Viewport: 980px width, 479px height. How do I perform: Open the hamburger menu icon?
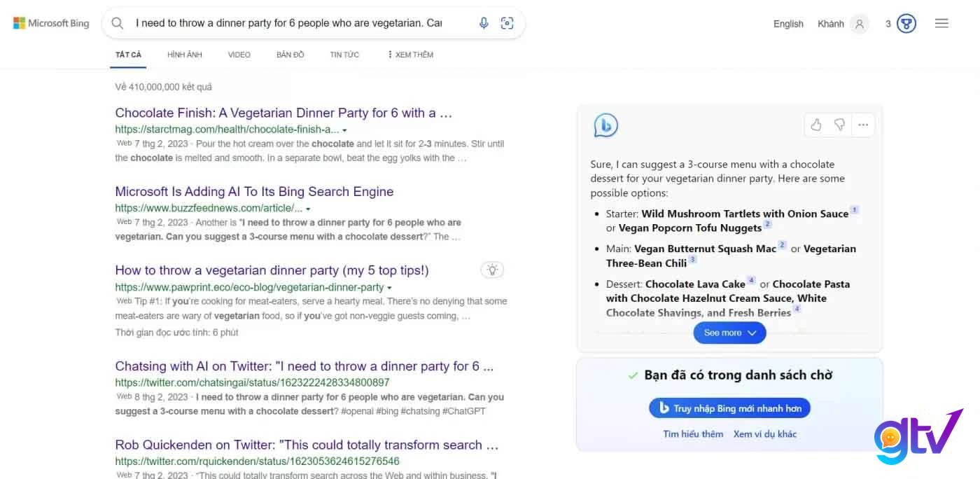[x=941, y=23]
